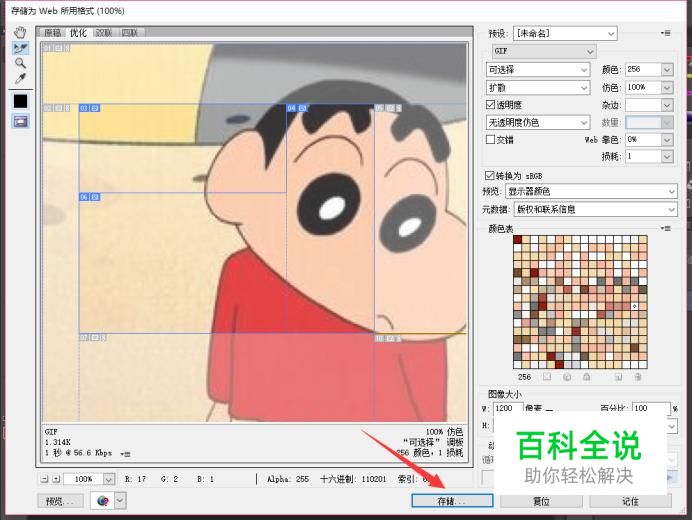The height and width of the screenshot is (520, 692).
Task: Click the new color icon under color table
Action: [618, 377]
